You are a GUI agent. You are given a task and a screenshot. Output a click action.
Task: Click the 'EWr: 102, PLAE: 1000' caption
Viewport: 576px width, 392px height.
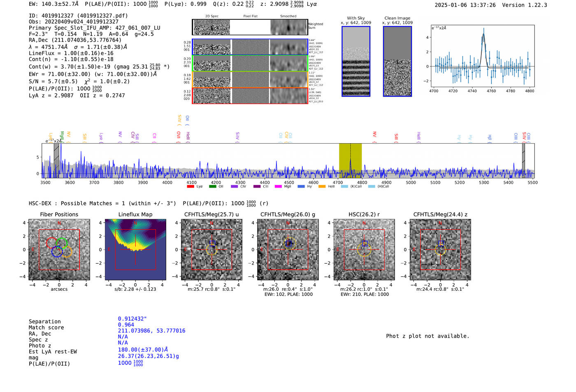pos(288,294)
